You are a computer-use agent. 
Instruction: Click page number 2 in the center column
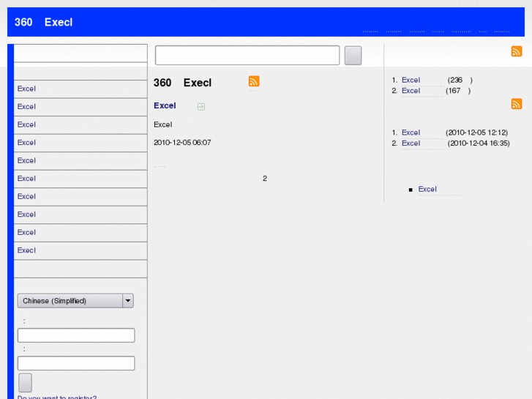(x=265, y=179)
